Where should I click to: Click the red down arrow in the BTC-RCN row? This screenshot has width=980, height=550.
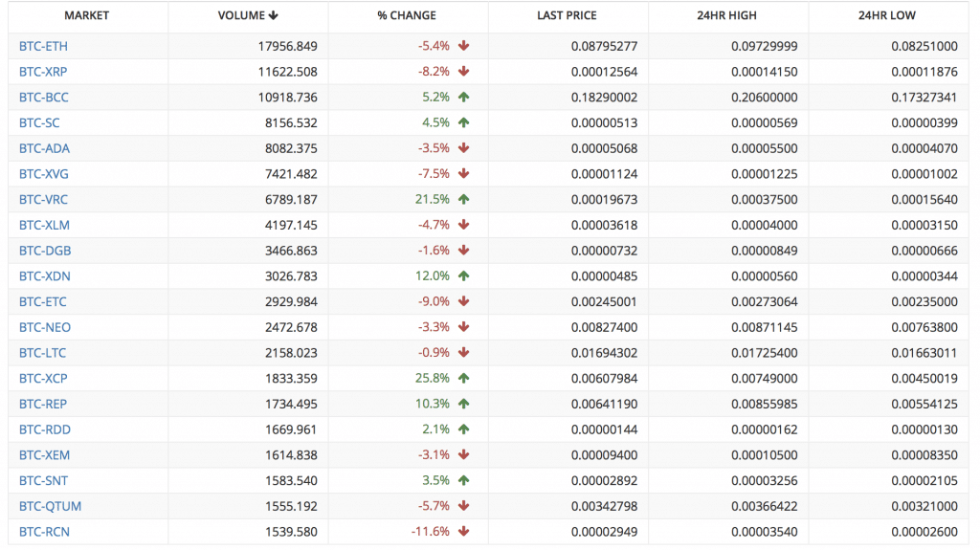[x=464, y=532]
